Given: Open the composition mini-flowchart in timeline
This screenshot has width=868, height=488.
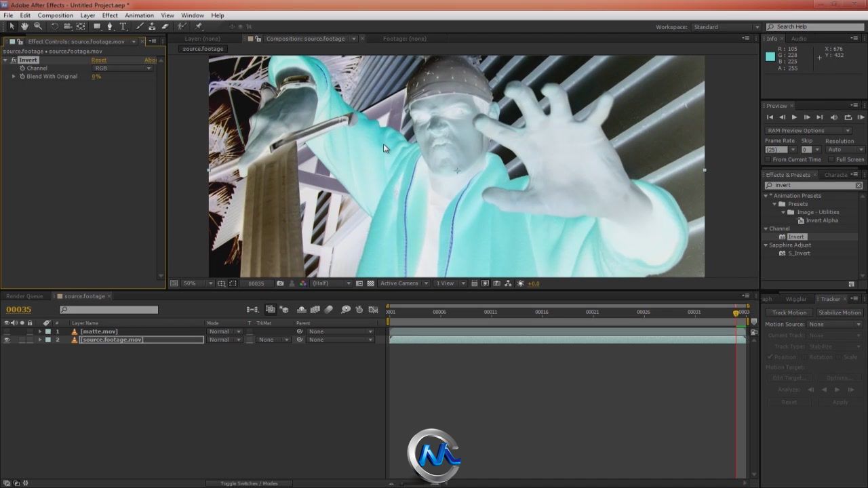Looking at the screenshot, I should (252, 310).
